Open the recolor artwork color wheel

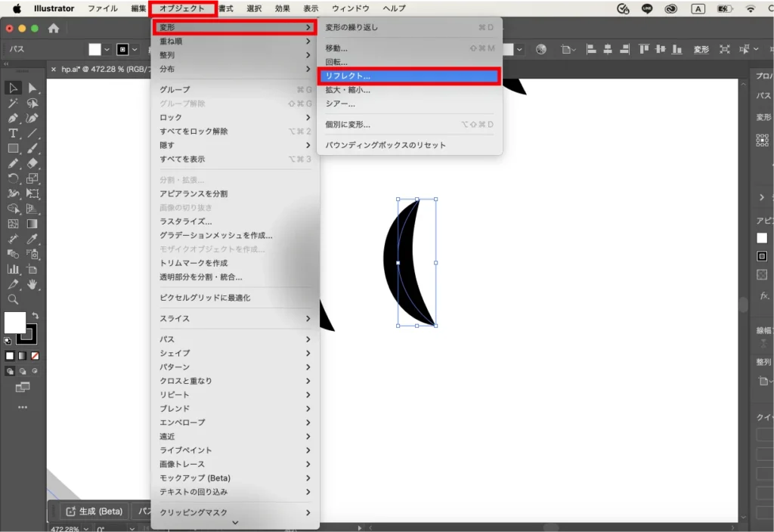click(x=541, y=49)
